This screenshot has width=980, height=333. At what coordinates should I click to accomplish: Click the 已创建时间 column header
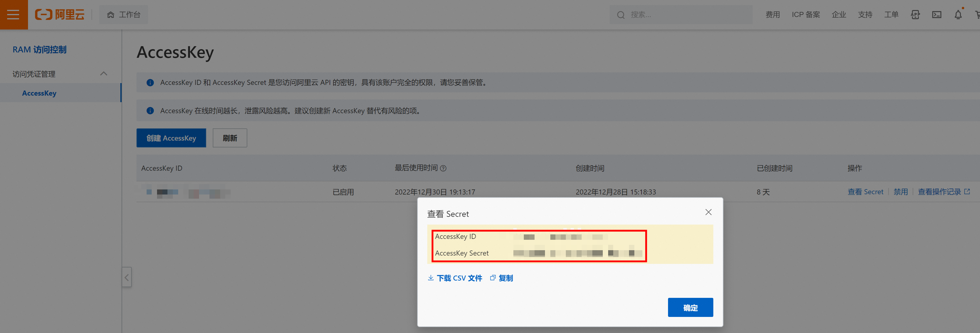(774, 168)
